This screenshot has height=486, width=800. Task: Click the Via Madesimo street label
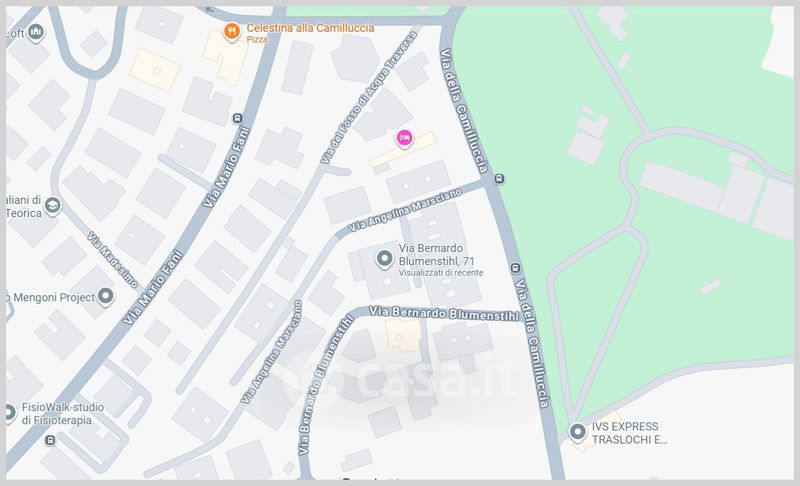[112, 259]
